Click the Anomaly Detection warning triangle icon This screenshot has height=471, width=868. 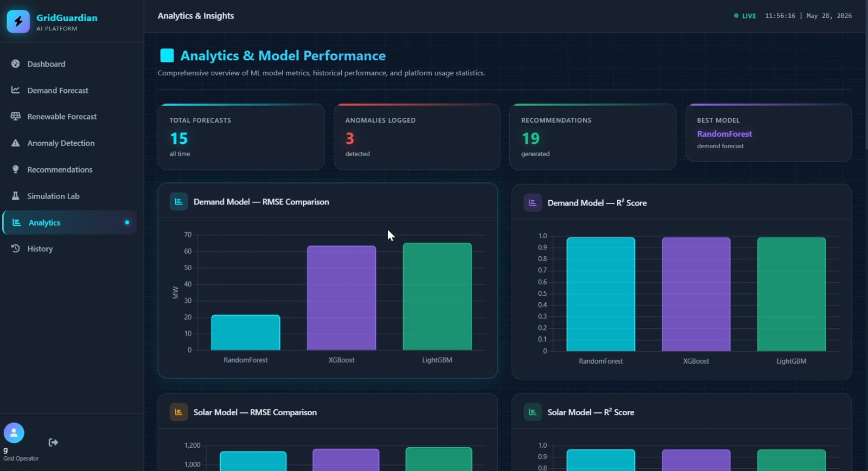coord(16,143)
